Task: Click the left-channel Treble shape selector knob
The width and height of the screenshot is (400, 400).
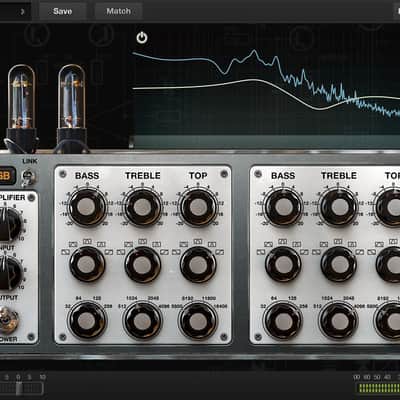Action: tap(142, 264)
